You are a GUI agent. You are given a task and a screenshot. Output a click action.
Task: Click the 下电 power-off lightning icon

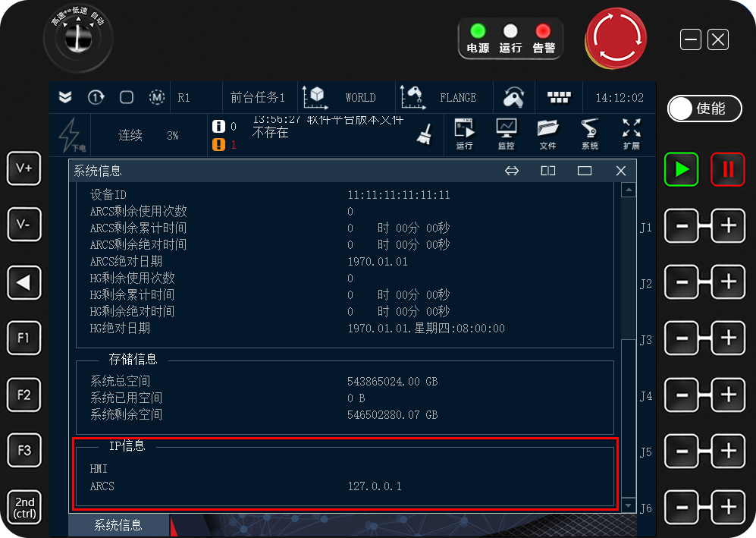coord(71,135)
